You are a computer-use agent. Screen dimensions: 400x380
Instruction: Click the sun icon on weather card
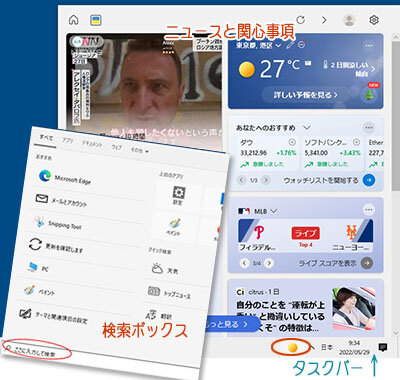[x=247, y=70]
